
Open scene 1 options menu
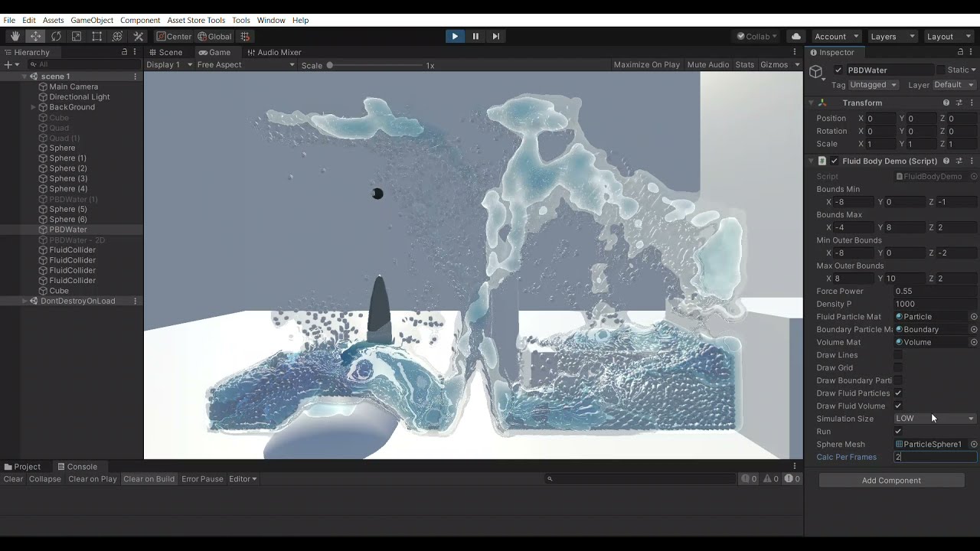136,77
